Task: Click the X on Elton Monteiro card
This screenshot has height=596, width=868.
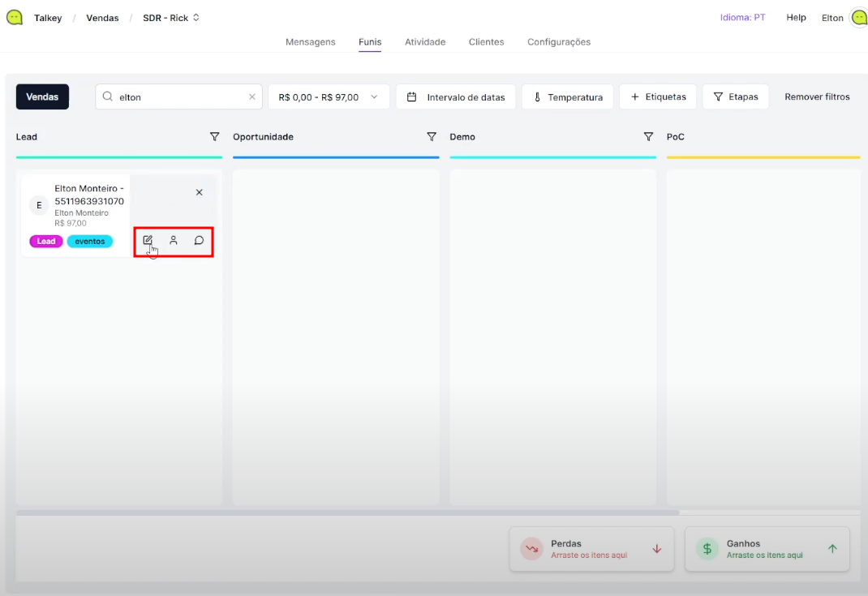Action: click(x=200, y=192)
